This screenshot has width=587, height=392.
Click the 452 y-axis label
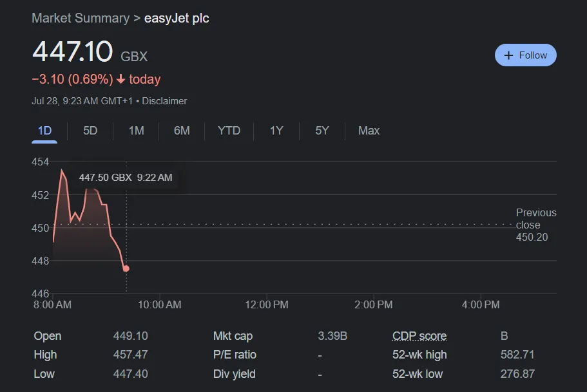41,195
